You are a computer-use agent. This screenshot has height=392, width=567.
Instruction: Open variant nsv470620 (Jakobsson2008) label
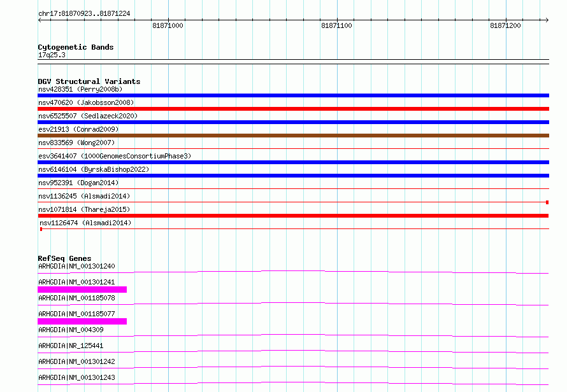pos(86,102)
